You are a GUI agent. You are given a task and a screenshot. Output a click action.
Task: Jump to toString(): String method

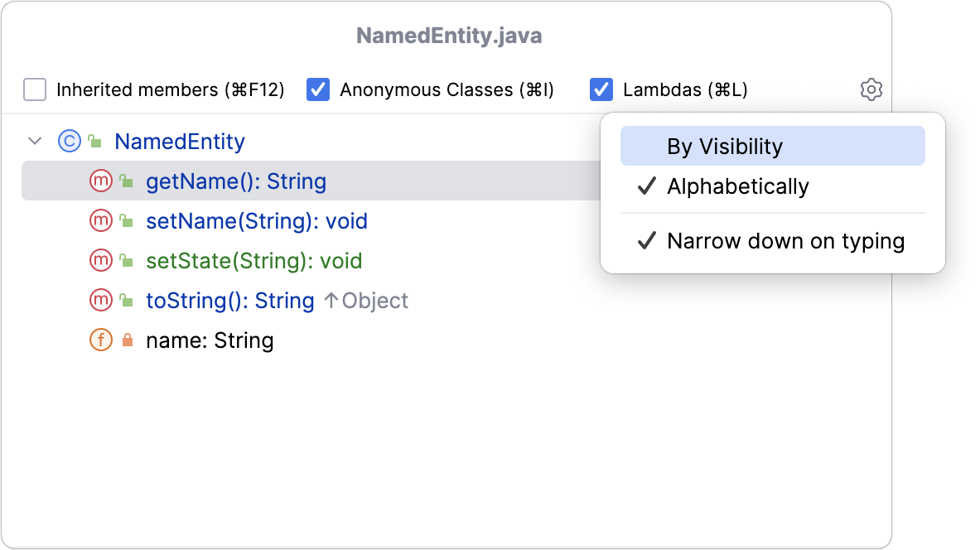click(x=229, y=301)
